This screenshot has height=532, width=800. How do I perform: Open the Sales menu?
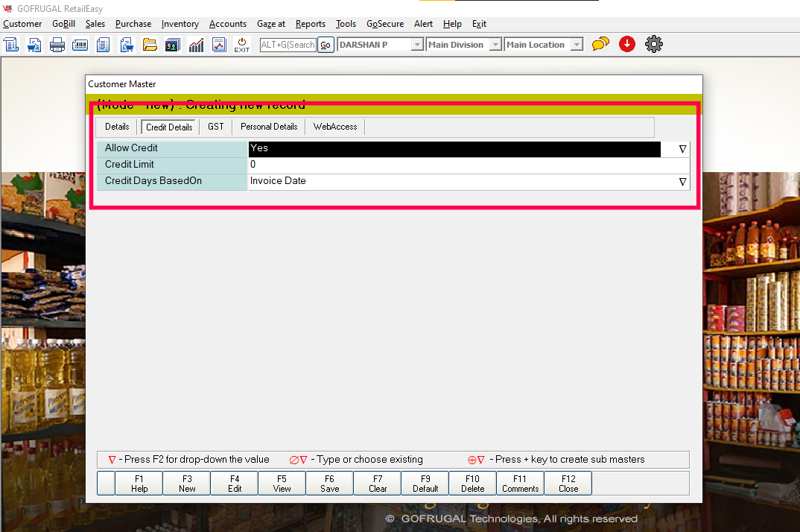95,24
